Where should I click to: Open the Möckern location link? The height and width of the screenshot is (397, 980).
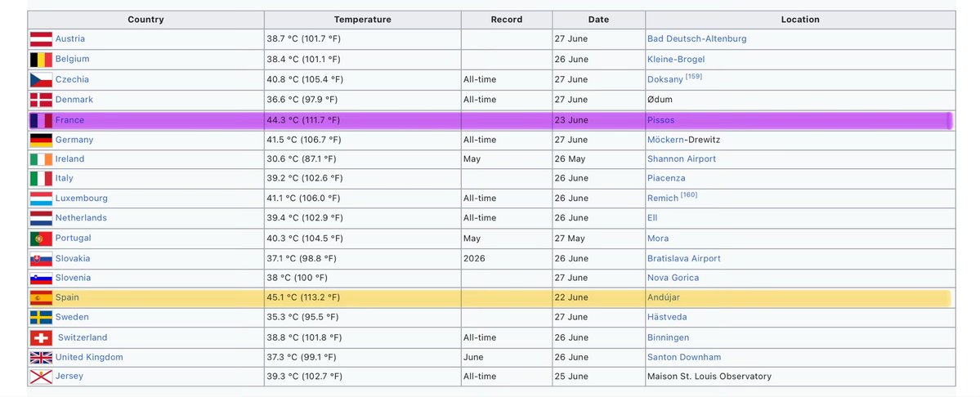tap(665, 140)
